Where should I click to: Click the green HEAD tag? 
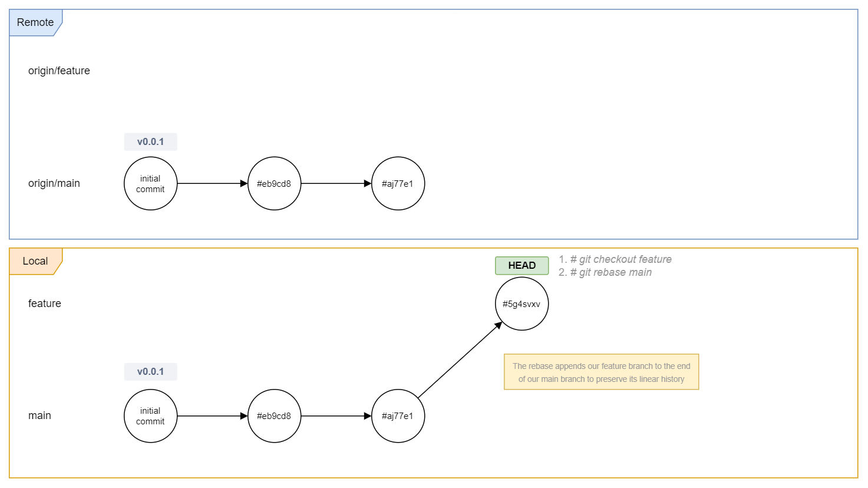coord(522,266)
